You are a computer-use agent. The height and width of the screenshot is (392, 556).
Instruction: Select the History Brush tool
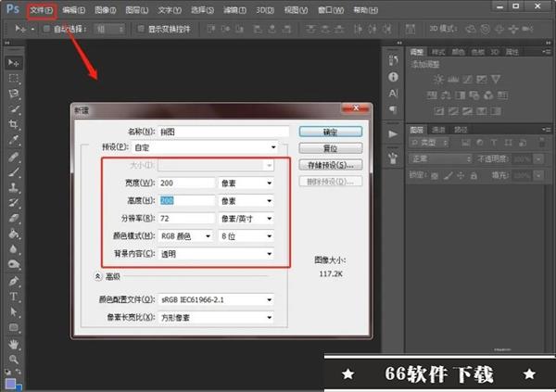point(14,203)
